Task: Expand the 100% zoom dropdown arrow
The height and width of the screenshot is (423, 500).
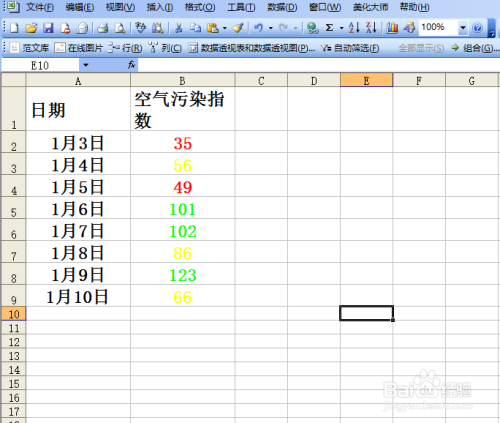Action: pyautogui.click(x=463, y=27)
